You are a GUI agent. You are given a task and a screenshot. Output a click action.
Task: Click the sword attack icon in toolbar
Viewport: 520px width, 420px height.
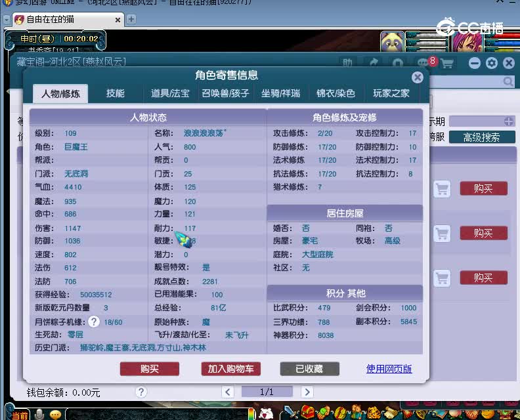(290, 412)
